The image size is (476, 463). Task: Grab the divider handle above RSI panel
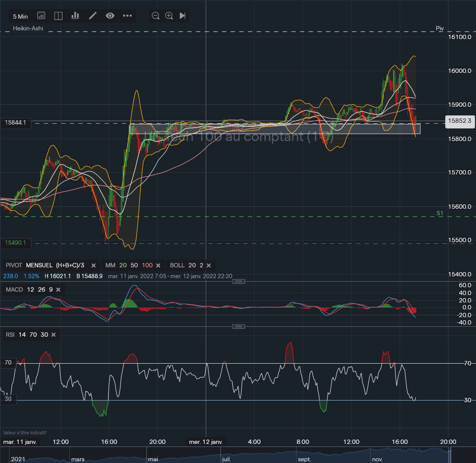click(x=238, y=327)
